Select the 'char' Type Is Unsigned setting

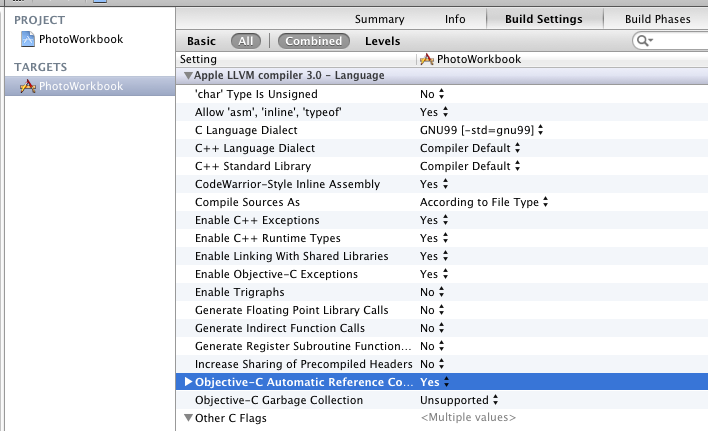coord(256,94)
